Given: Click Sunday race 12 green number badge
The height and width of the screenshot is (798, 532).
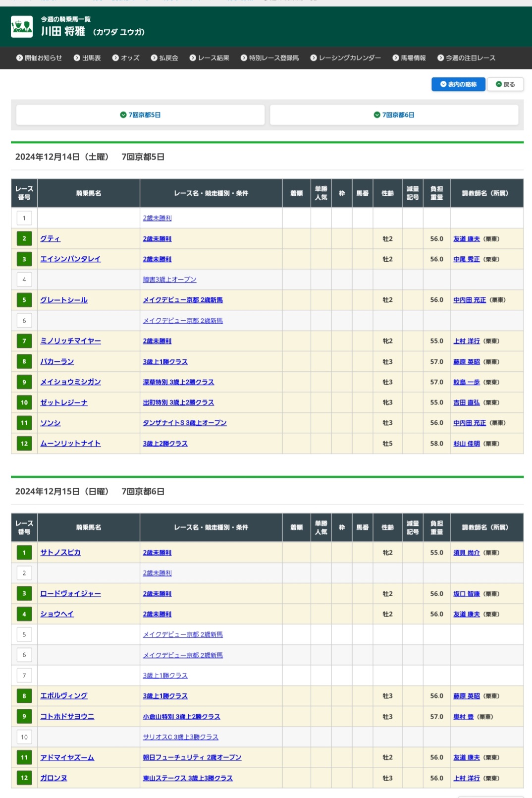Looking at the screenshot, I should (24, 778).
